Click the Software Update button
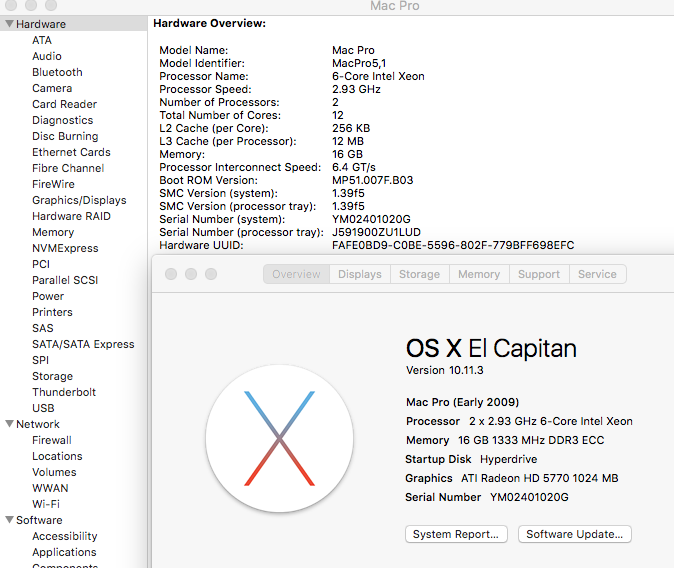Screen dimensions: 674x568 [575, 534]
